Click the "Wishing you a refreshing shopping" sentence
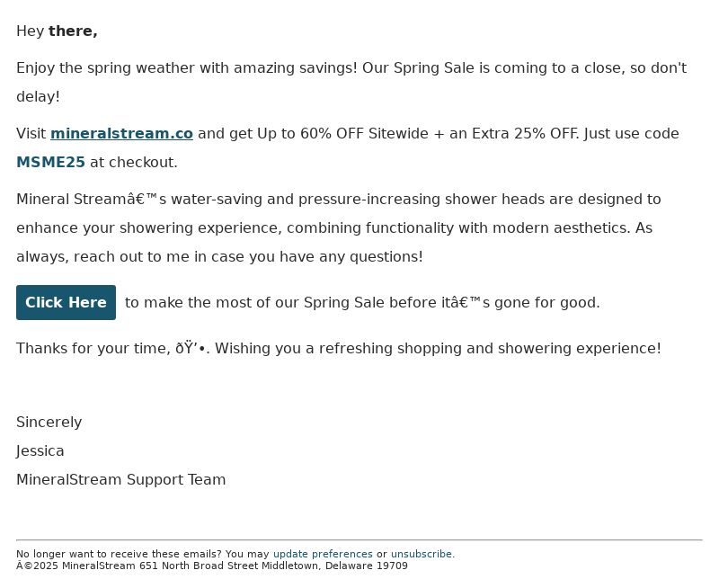This screenshot has width=719, height=588. coord(438,349)
